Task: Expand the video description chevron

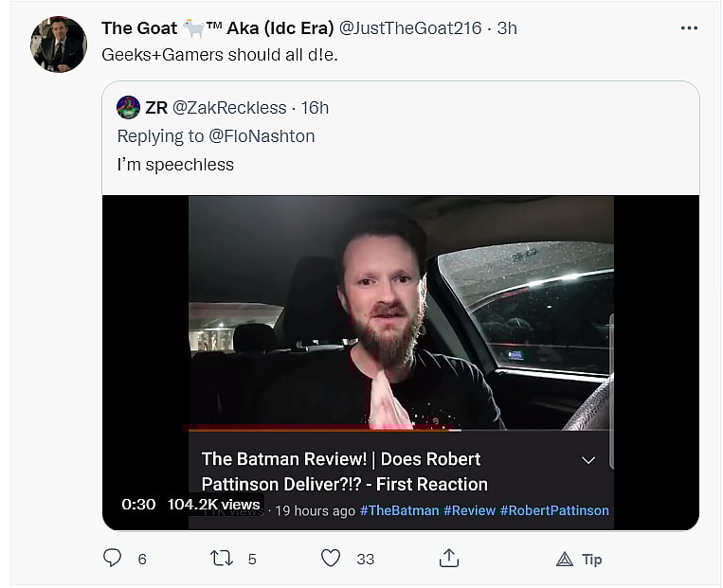Action: click(x=588, y=460)
